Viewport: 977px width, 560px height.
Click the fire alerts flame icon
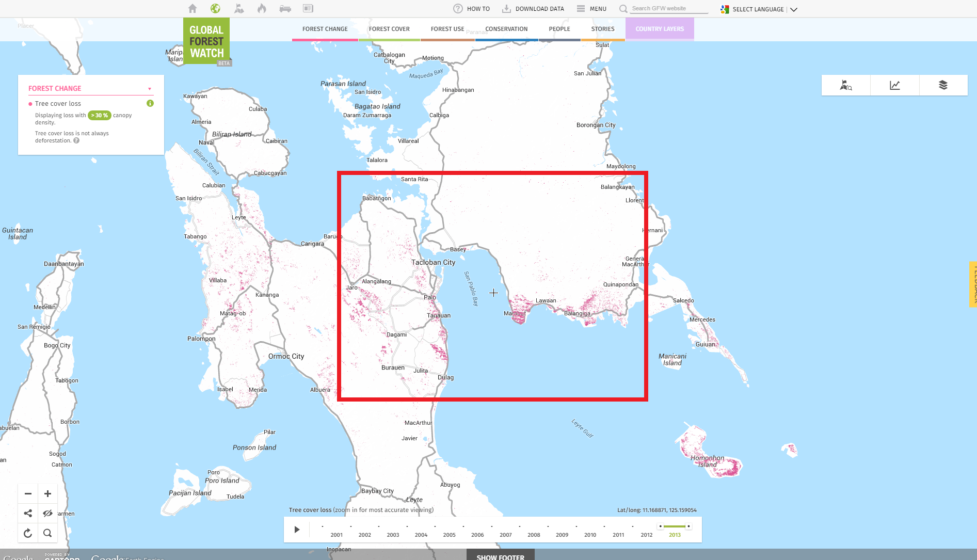262,8
